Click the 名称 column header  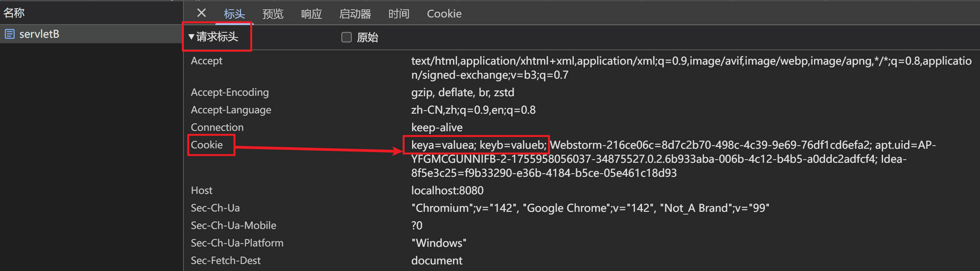tap(14, 13)
